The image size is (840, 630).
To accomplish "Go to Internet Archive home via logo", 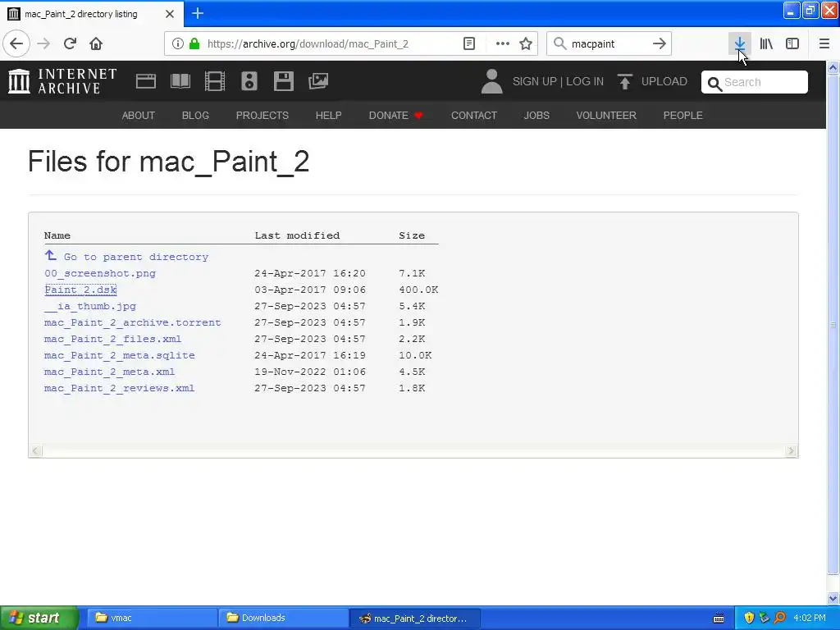I will pos(62,81).
